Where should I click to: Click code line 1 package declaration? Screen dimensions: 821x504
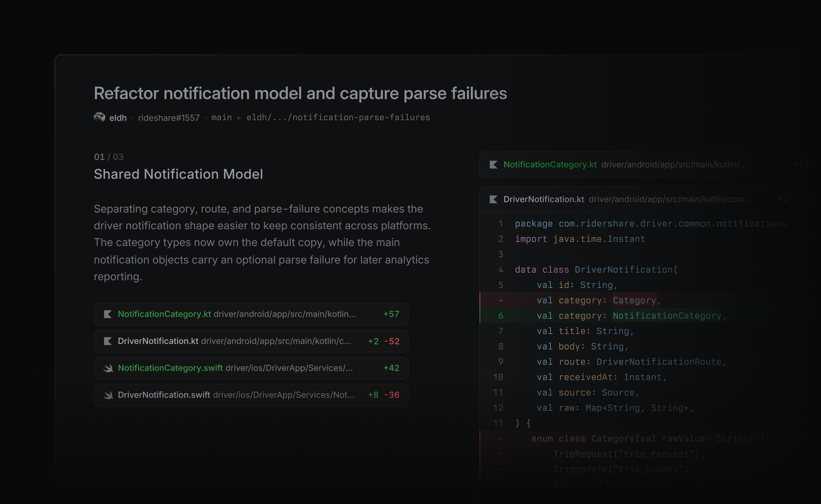[x=651, y=224]
